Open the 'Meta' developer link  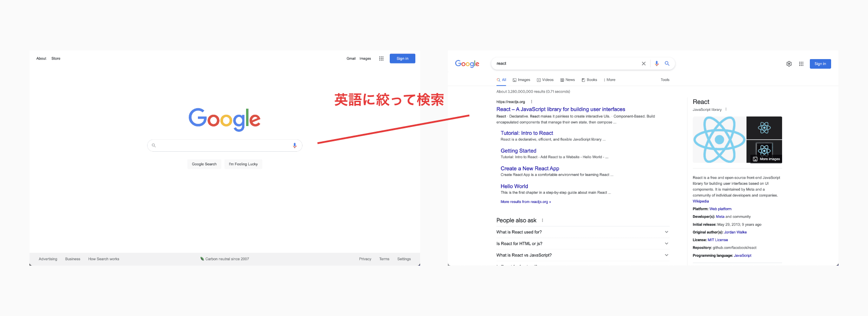tap(720, 217)
